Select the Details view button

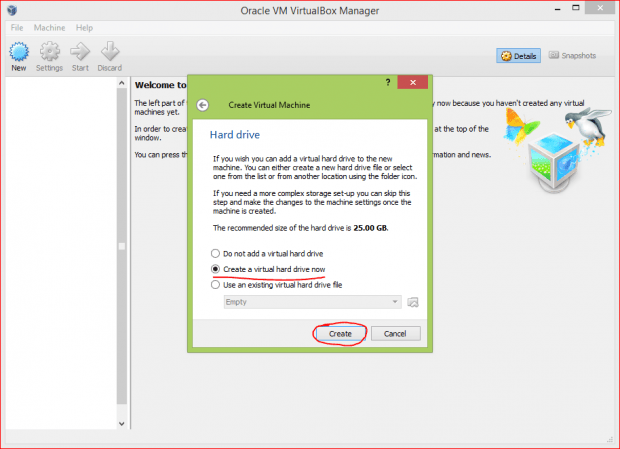point(518,56)
